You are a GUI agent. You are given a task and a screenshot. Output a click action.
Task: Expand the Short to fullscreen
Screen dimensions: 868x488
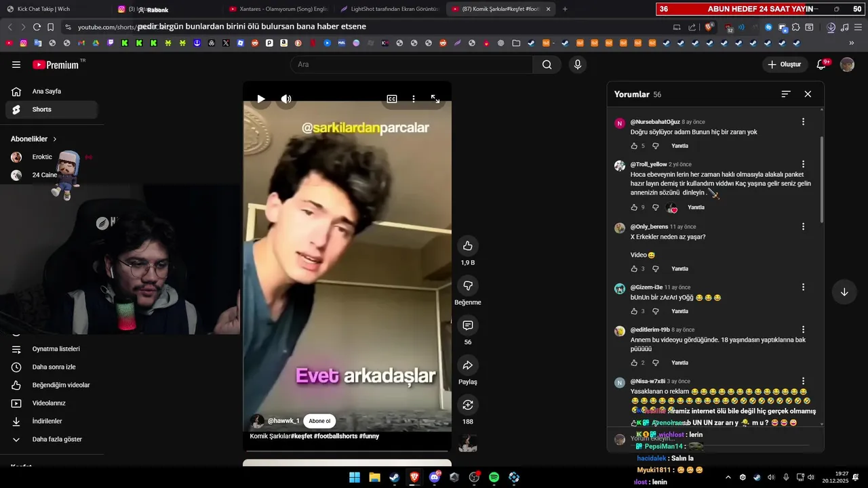click(435, 99)
